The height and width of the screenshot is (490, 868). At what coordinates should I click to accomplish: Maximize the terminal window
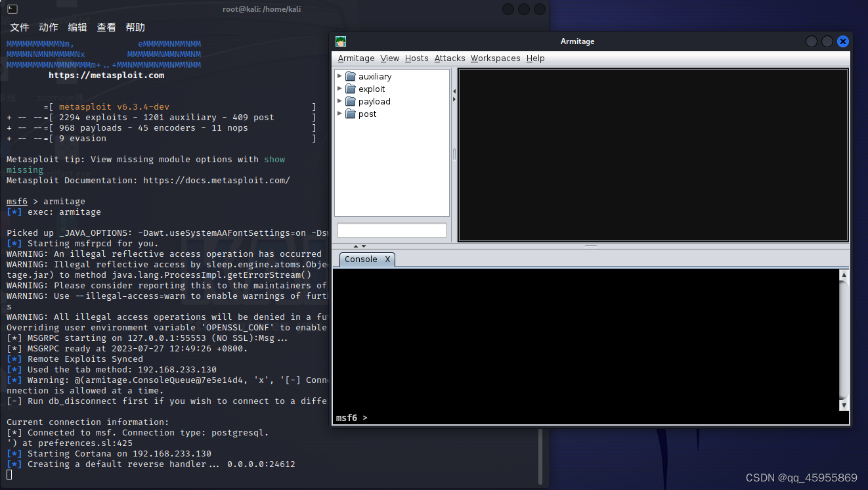pyautogui.click(x=524, y=9)
